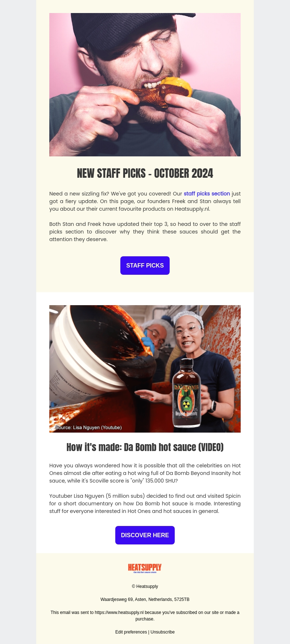The image size is (290, 644).
Task: Click the DISCOVER HERE button
Action: (145, 535)
